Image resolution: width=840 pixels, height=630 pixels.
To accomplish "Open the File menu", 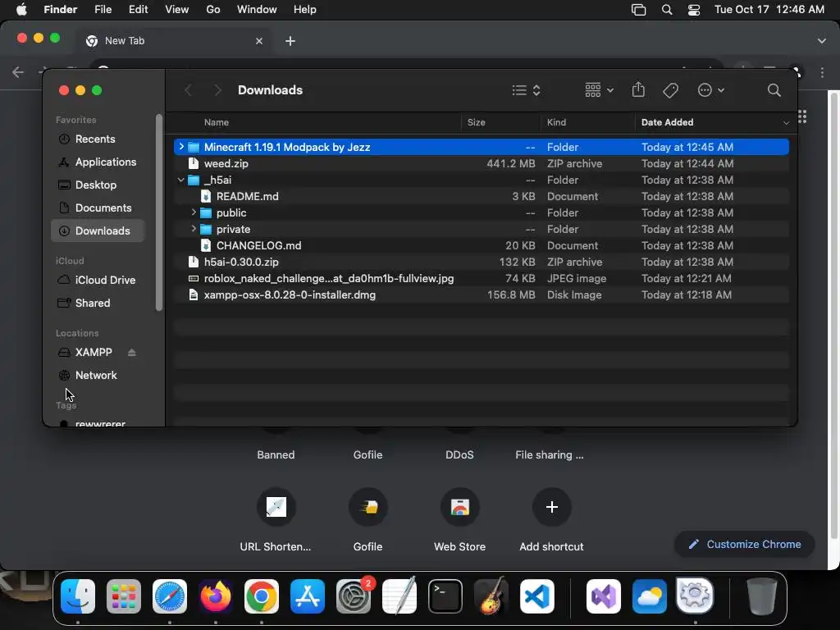I will 103,10.
